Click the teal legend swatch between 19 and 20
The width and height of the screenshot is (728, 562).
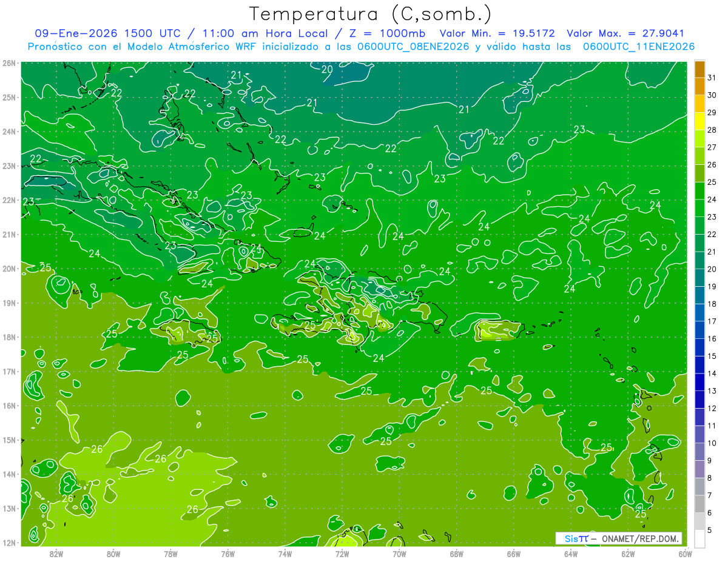coord(699,278)
